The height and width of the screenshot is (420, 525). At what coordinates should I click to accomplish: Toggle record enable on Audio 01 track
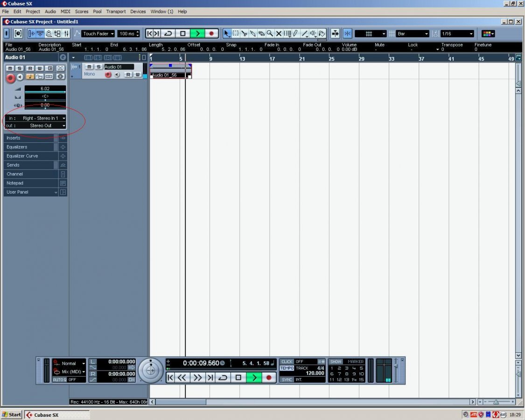click(x=108, y=75)
